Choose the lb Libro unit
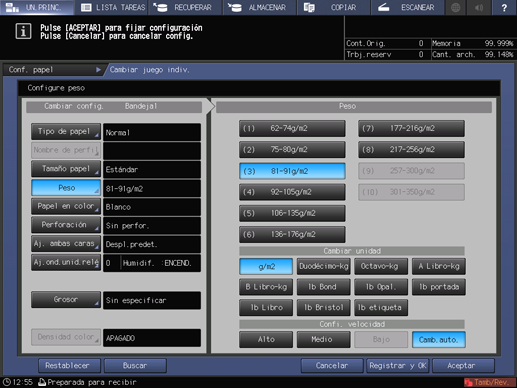The width and height of the screenshot is (517, 388). pyautogui.click(x=266, y=307)
